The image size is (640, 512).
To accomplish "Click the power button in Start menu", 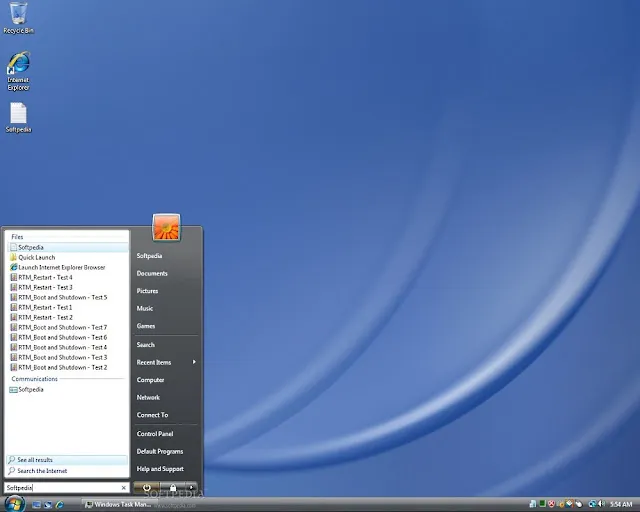I will coord(147,488).
